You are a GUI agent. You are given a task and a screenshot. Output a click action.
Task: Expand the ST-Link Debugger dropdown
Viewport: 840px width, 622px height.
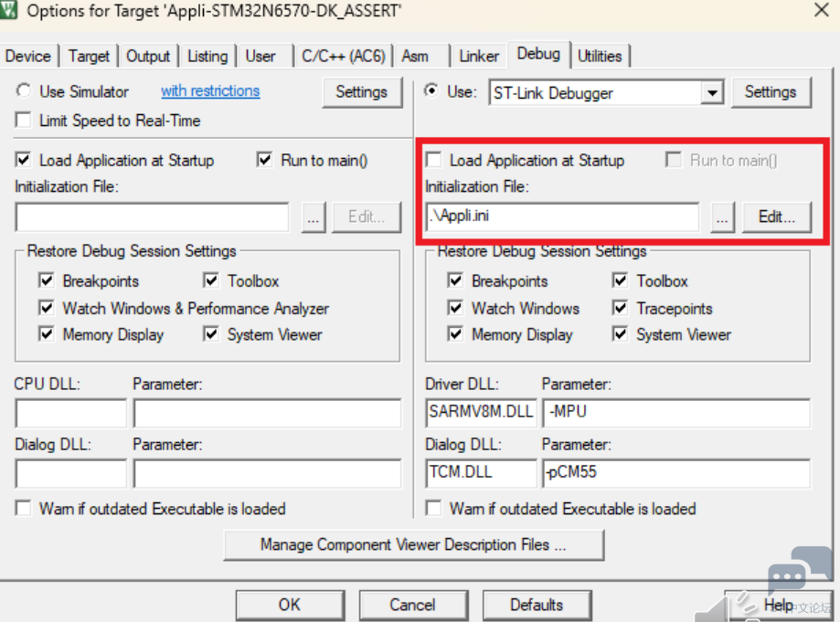(712, 93)
